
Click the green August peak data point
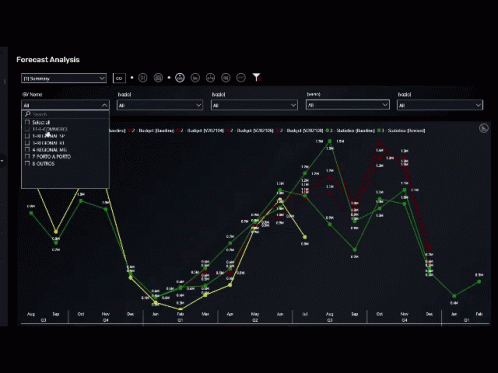click(x=330, y=141)
